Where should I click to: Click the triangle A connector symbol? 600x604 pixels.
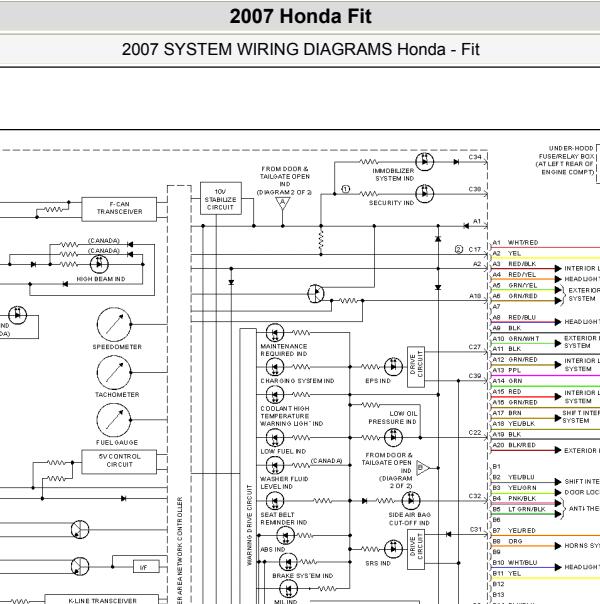pos(283,203)
